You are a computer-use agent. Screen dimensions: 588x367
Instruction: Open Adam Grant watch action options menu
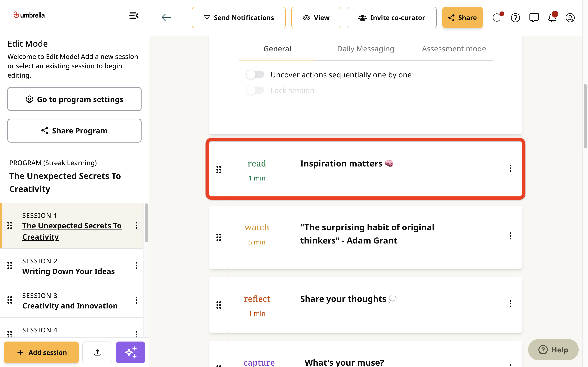[510, 236]
